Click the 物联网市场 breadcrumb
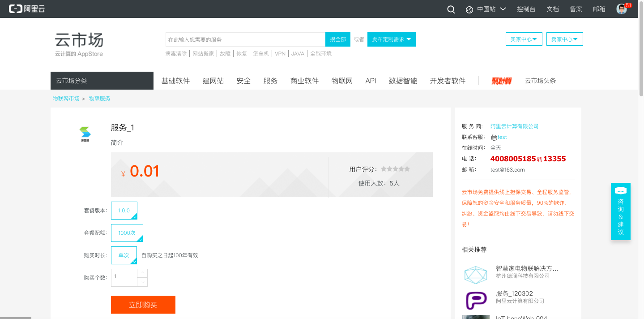The height and width of the screenshot is (319, 644). (66, 99)
